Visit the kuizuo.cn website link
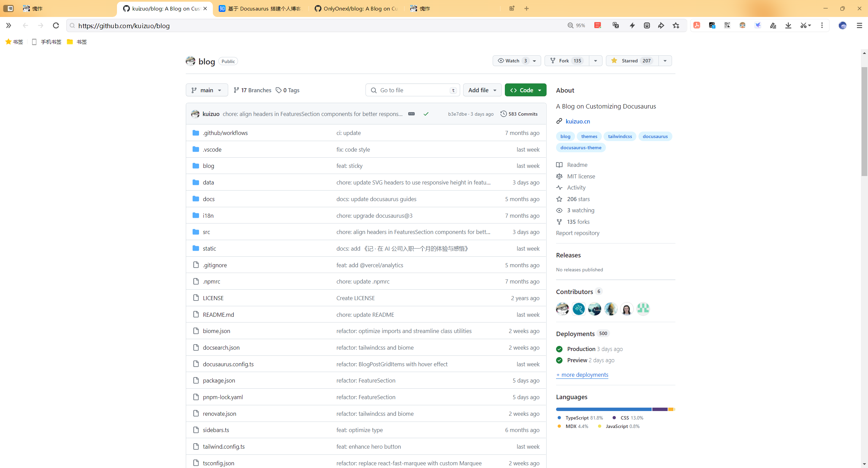Viewport: 868px width, 468px height. pyautogui.click(x=578, y=121)
